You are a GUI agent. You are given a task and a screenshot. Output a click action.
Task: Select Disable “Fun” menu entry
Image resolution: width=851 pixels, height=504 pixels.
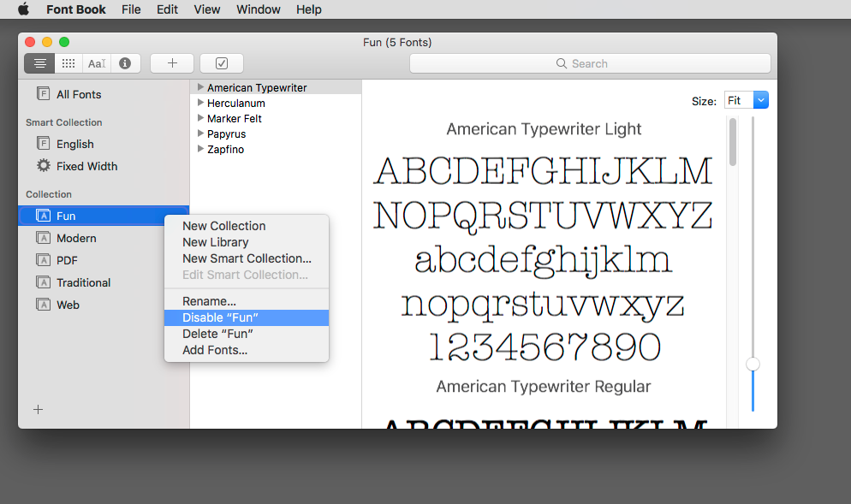247,317
